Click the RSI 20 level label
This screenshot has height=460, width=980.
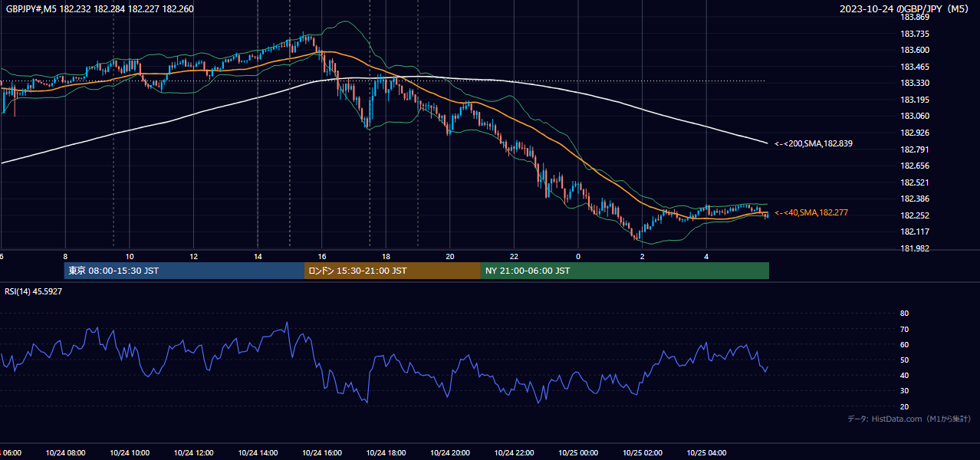[904, 406]
